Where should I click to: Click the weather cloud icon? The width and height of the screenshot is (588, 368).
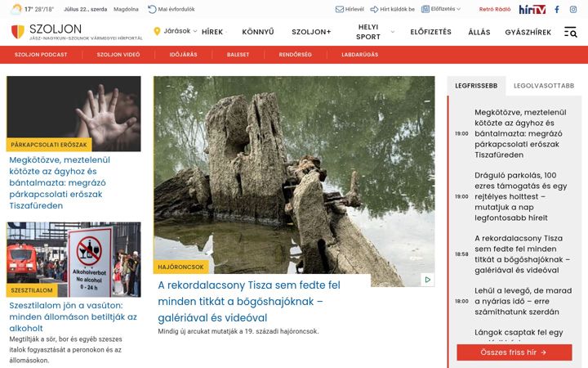16,9
